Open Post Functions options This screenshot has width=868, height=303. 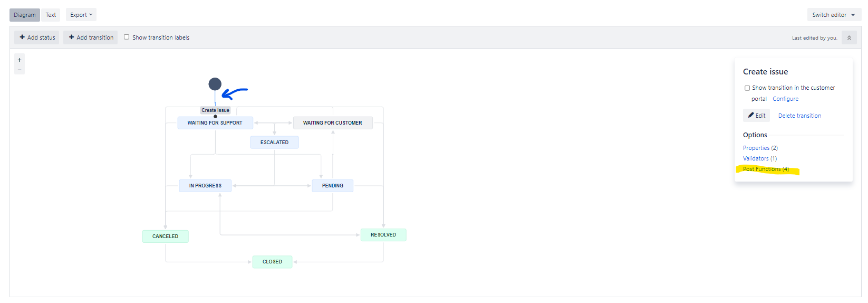(x=766, y=169)
